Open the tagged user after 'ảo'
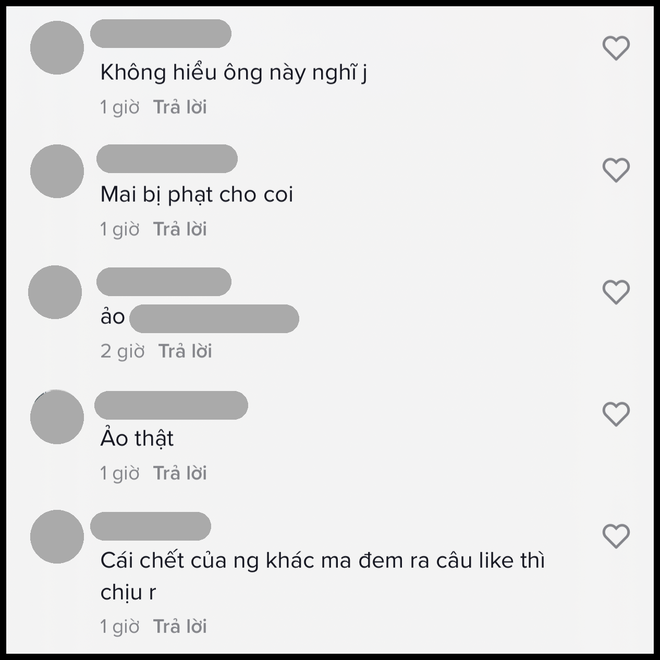 pos(214,319)
